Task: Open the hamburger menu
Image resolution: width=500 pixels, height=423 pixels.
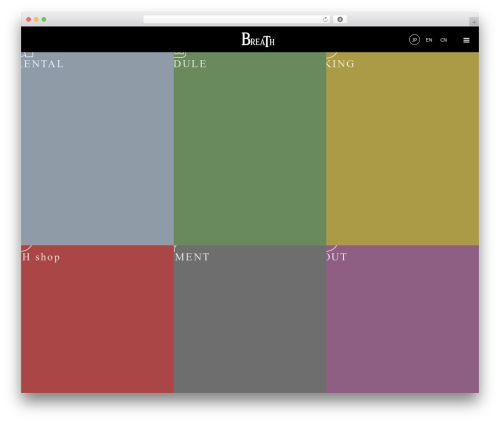Action: tap(466, 40)
